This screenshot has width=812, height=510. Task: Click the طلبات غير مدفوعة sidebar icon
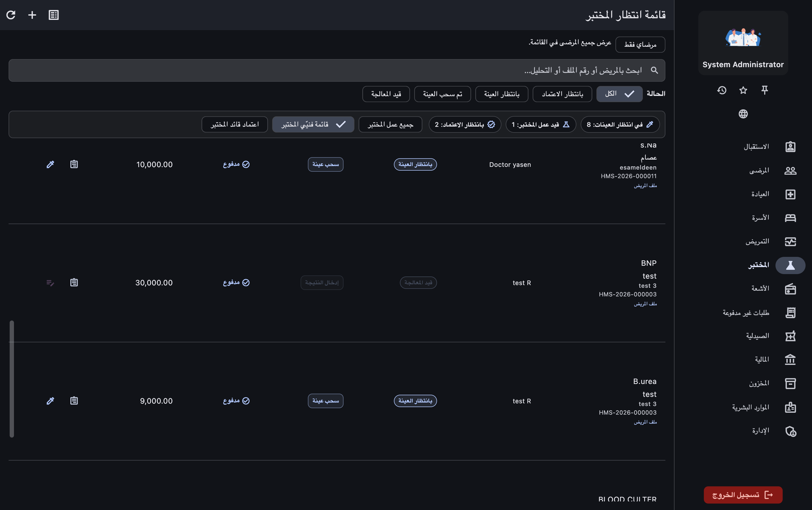click(790, 313)
